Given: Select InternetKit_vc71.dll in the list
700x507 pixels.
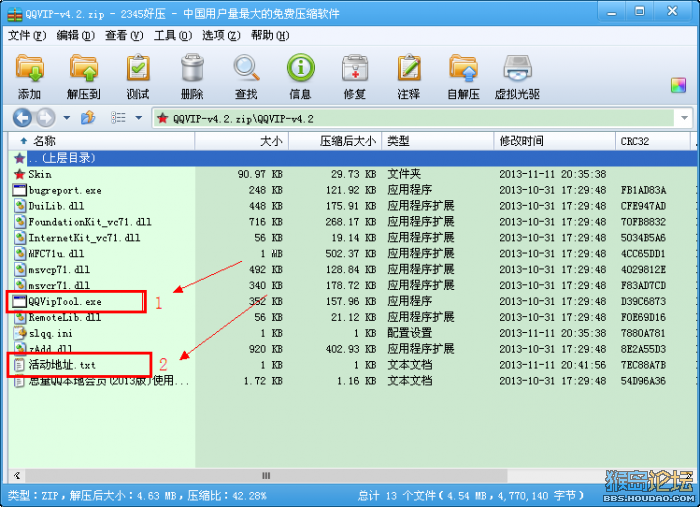Looking at the screenshot, I should 84,238.
